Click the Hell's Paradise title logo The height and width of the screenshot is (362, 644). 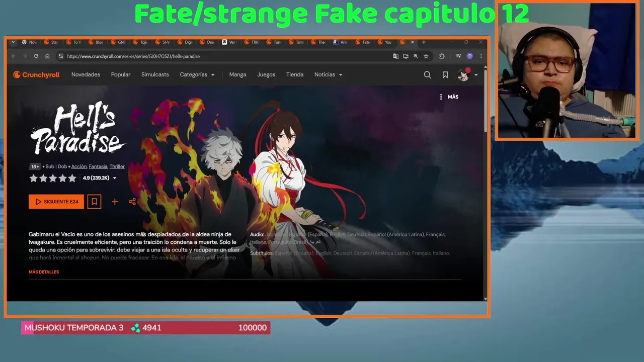78,128
